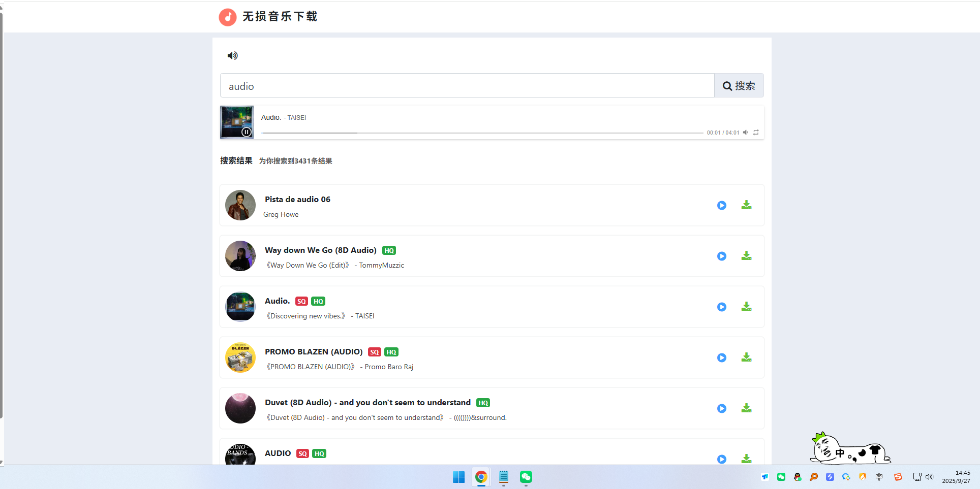Download PROMO BLAZEN (AUDIO) song
This screenshot has width=980, height=489.
tap(746, 357)
